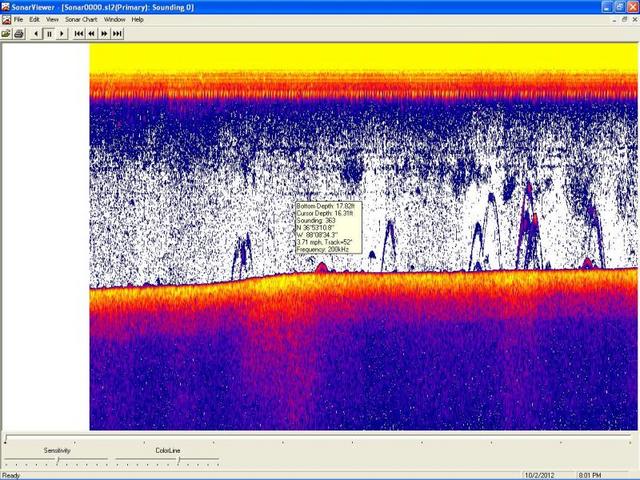640x480 pixels.
Task: Jump to the last sounding
Action: tap(117, 33)
